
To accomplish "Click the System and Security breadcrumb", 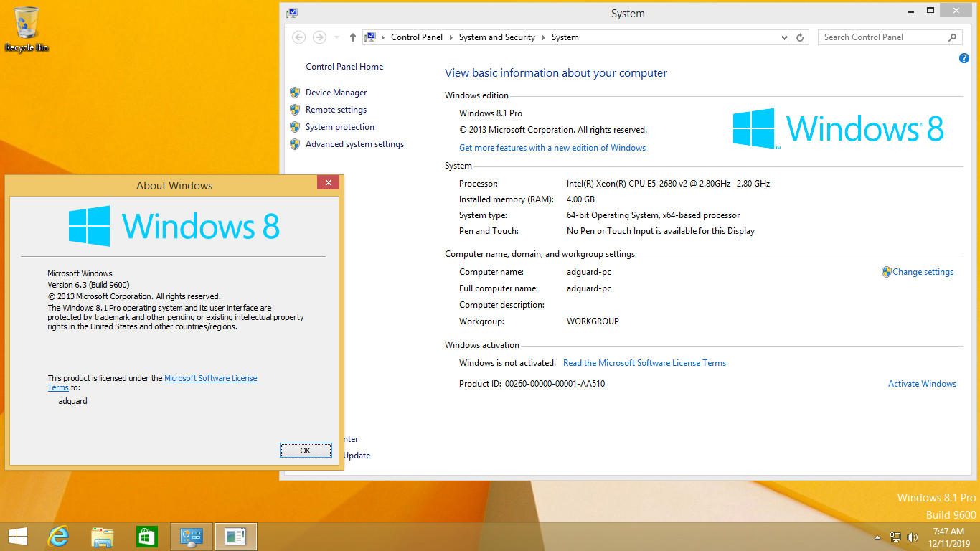I will point(497,37).
